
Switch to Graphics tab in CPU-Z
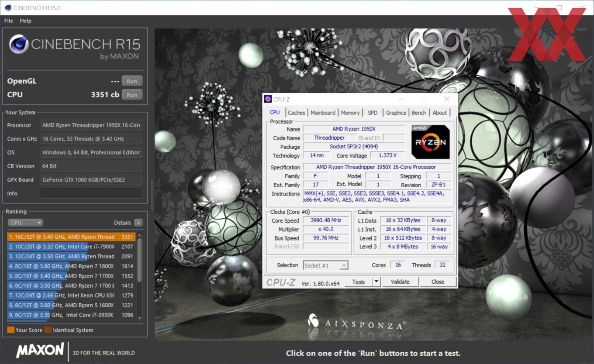[396, 113]
